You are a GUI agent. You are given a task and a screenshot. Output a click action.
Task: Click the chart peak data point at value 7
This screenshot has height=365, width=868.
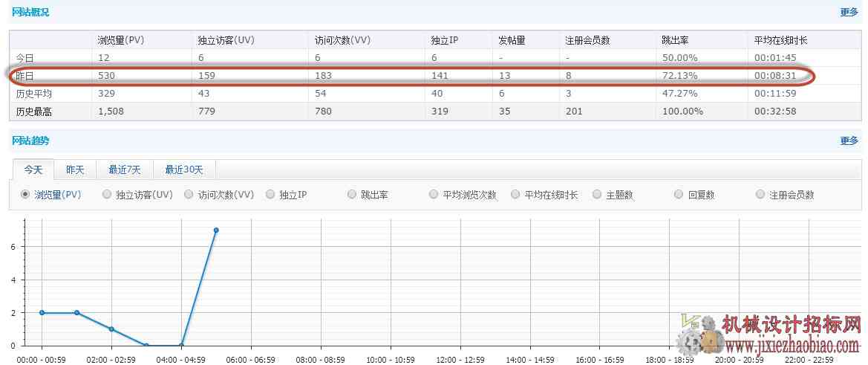pos(216,230)
